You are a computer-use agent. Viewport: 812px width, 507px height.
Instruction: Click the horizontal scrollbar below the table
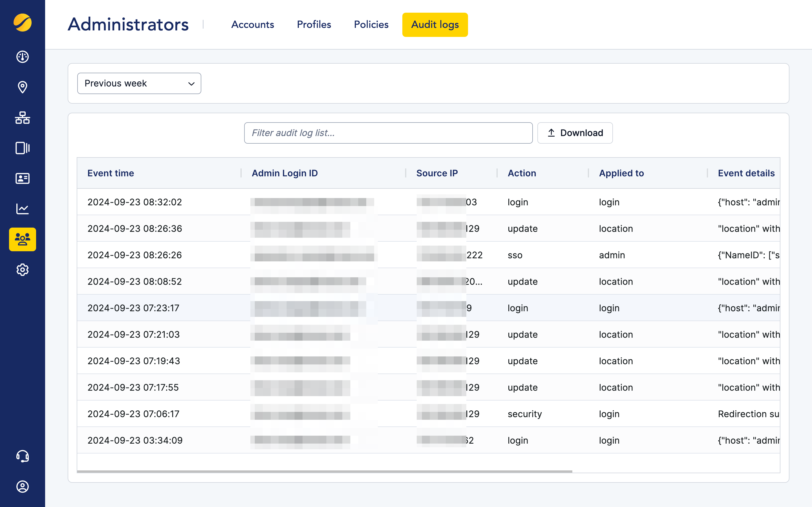click(x=325, y=472)
